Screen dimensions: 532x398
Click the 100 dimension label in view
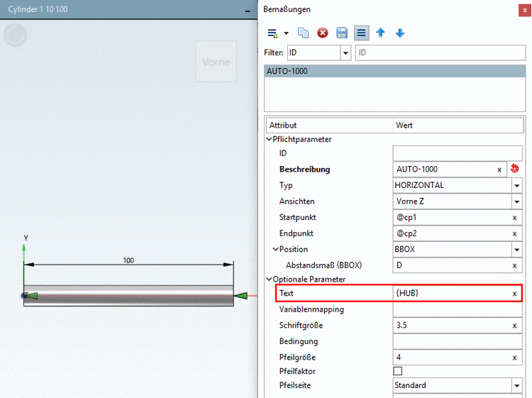[x=128, y=260]
